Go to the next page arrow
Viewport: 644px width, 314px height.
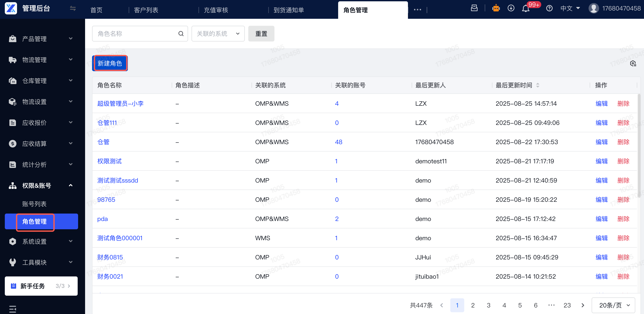[x=583, y=305]
